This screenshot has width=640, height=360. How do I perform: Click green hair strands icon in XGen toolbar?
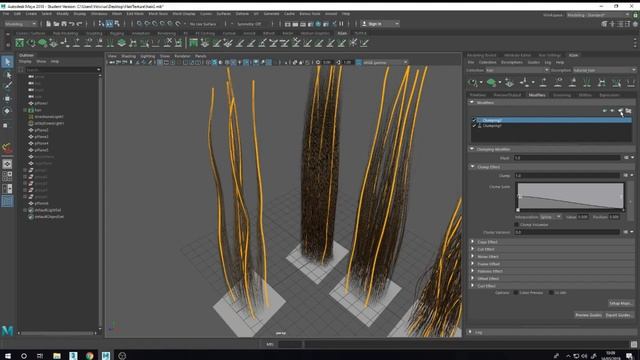(587, 83)
